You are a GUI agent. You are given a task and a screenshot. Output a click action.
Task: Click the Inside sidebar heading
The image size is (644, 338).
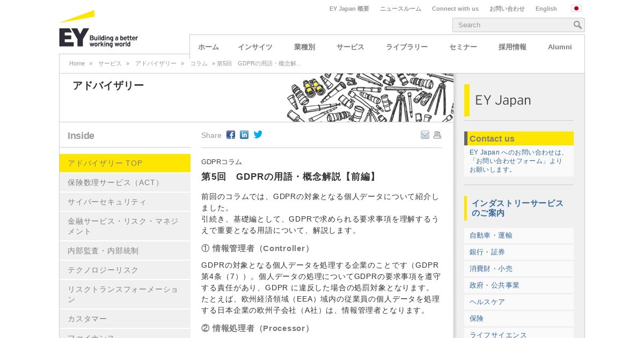[81, 136]
